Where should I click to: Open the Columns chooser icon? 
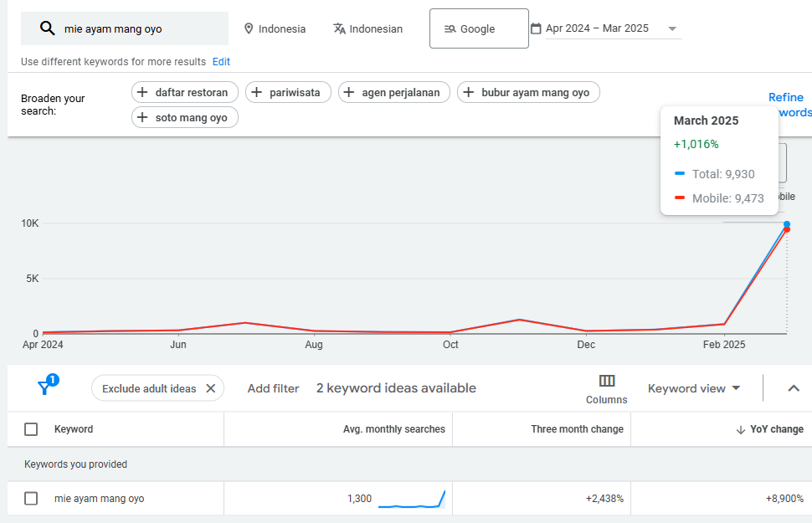607,381
